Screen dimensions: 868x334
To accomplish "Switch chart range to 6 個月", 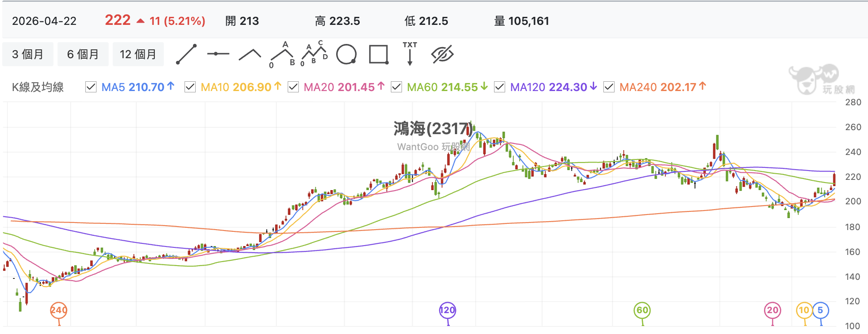I will point(83,54).
